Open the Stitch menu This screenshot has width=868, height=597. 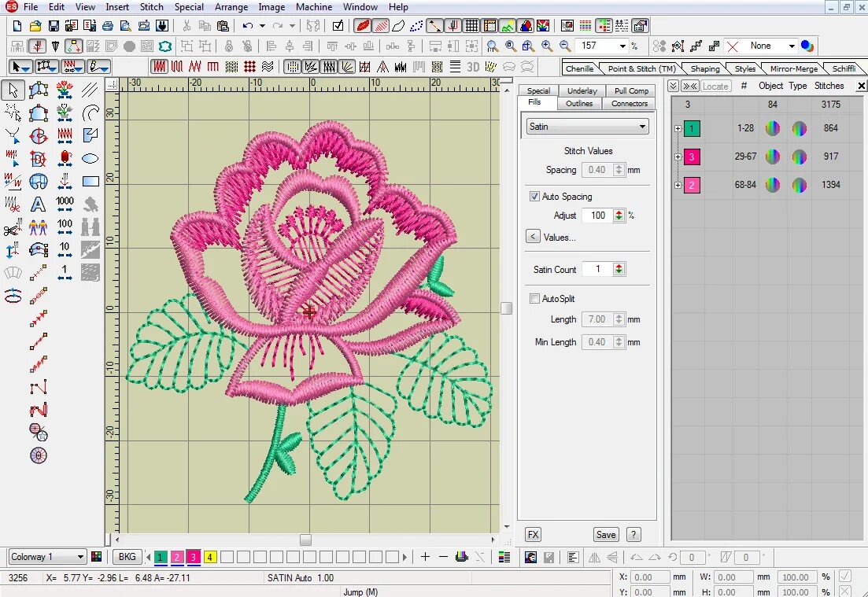point(151,7)
